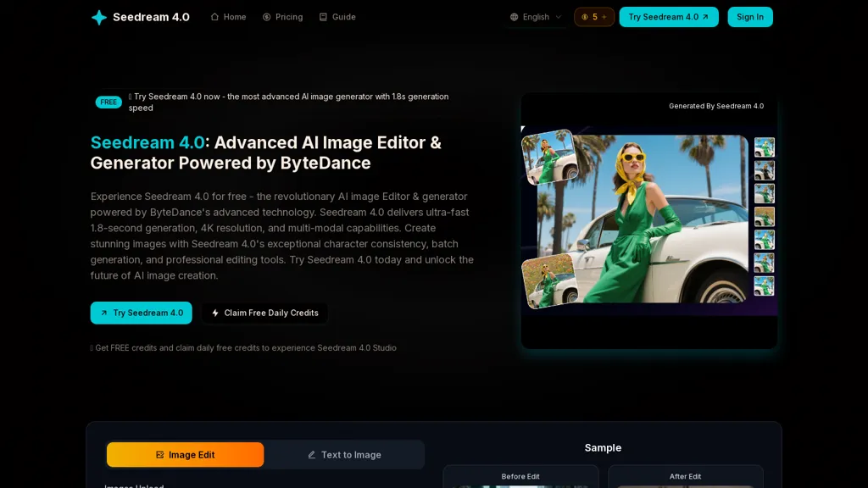Click Try Seedream 4.0 in the header
Image resolution: width=868 pixels, height=488 pixels.
coord(668,17)
